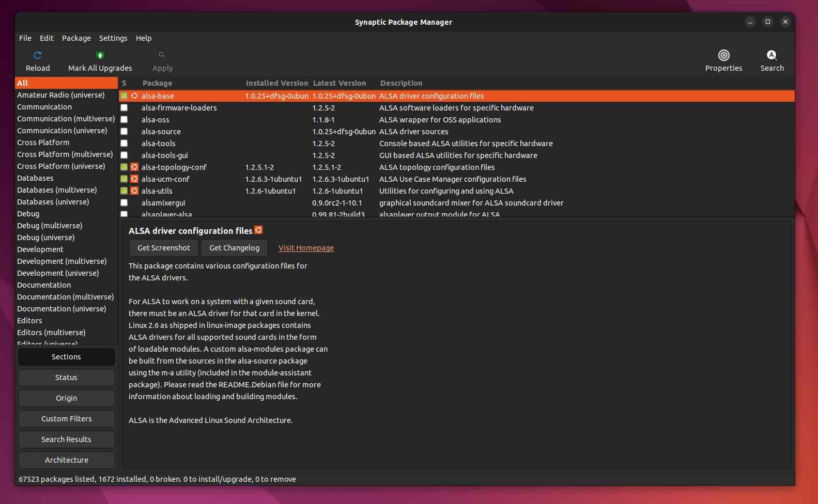This screenshot has height=504, width=818.
Task: Click the Ubuntu supported icon beside alsa-base
Action: [x=134, y=96]
